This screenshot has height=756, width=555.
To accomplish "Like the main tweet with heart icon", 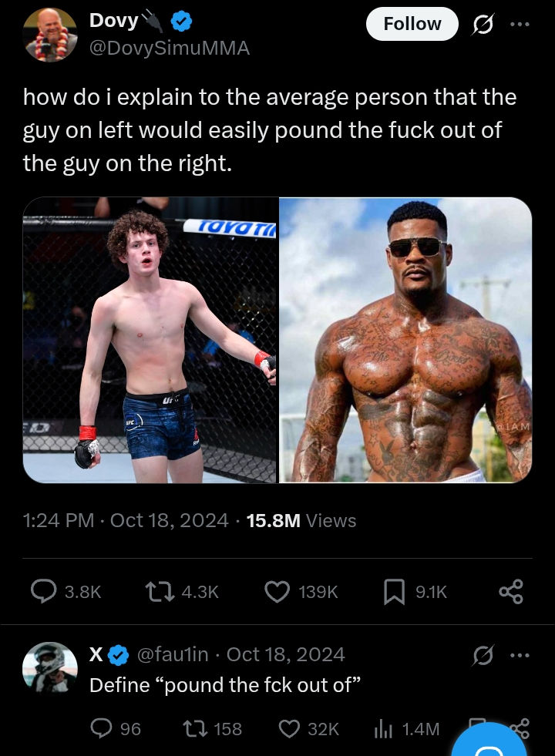I will coord(277,592).
